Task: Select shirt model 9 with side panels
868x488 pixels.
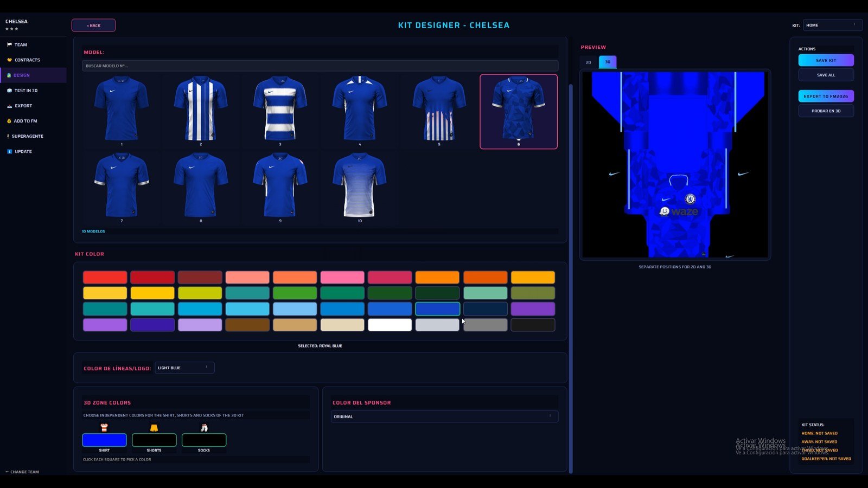Action: tap(280, 188)
